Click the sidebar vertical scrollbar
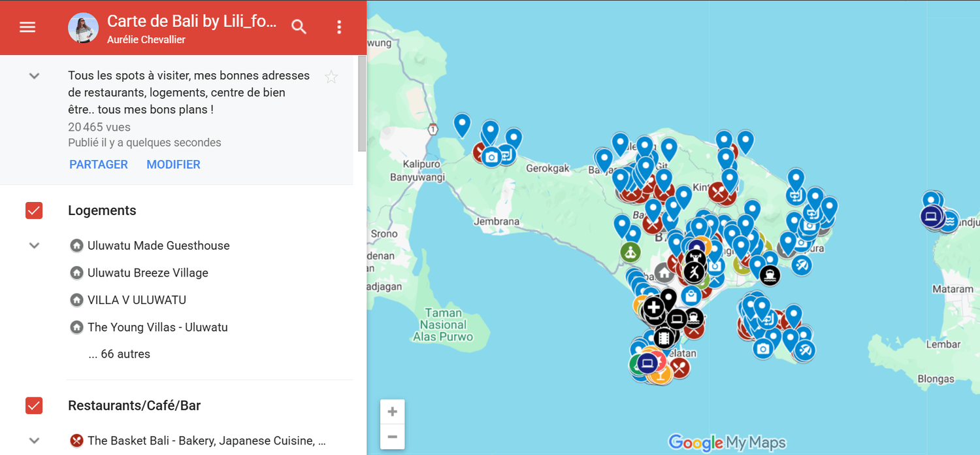 click(x=362, y=105)
